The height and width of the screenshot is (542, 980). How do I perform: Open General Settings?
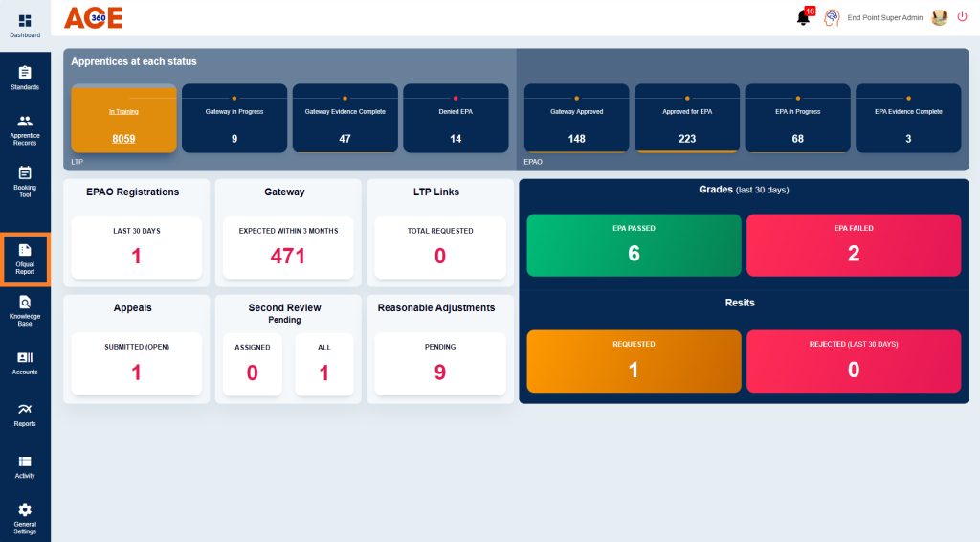coord(25,517)
